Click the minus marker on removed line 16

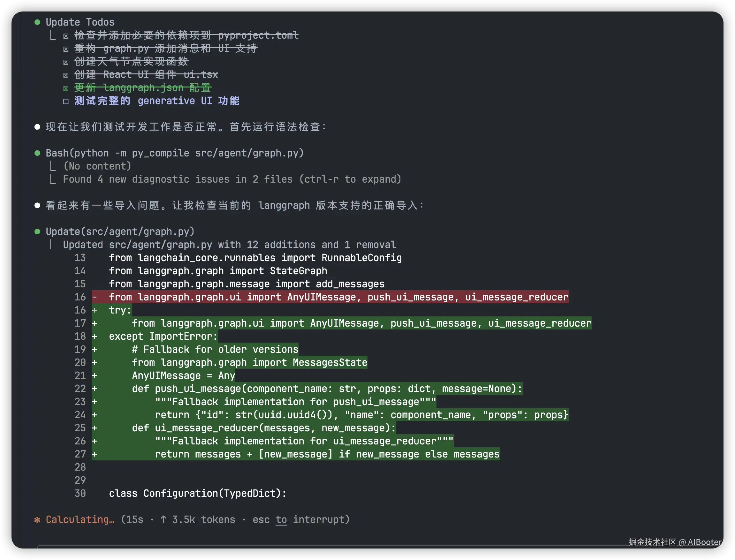(95, 297)
